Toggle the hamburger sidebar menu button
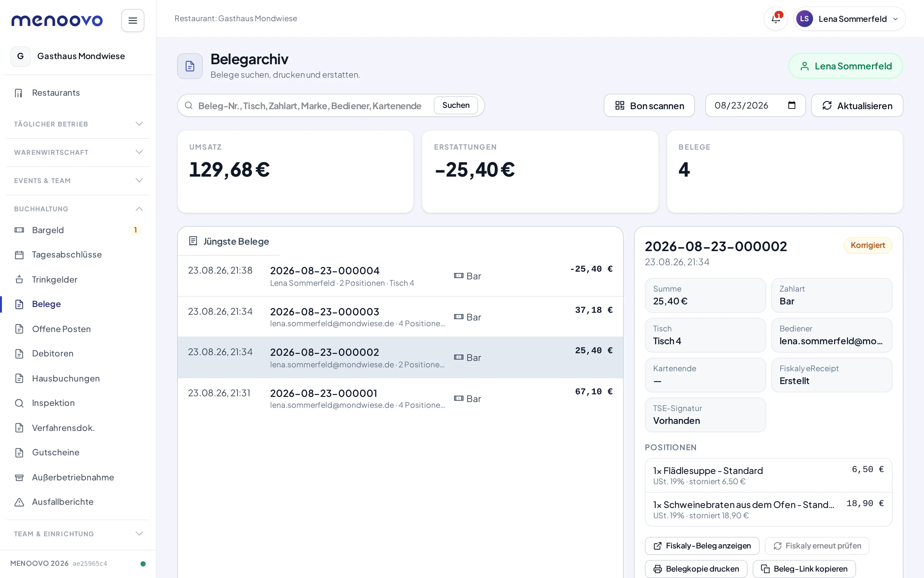This screenshot has width=924, height=578. (x=133, y=20)
